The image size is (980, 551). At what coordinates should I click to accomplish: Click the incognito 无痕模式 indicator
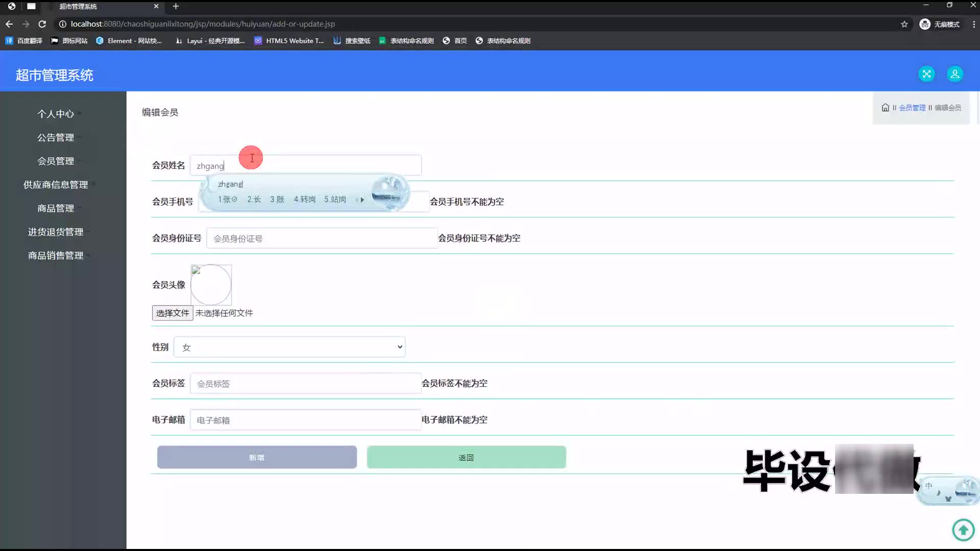(x=940, y=24)
